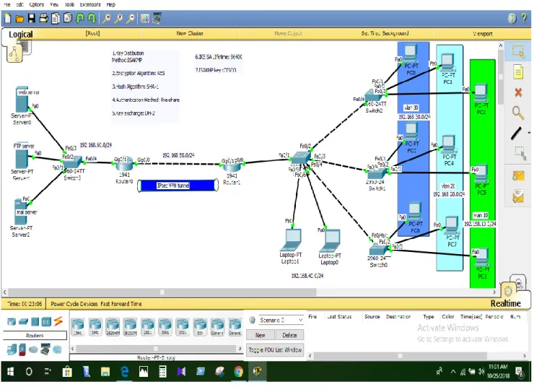The width and height of the screenshot is (534, 392).
Task: Click Fast Forward Time
Action: (121, 304)
